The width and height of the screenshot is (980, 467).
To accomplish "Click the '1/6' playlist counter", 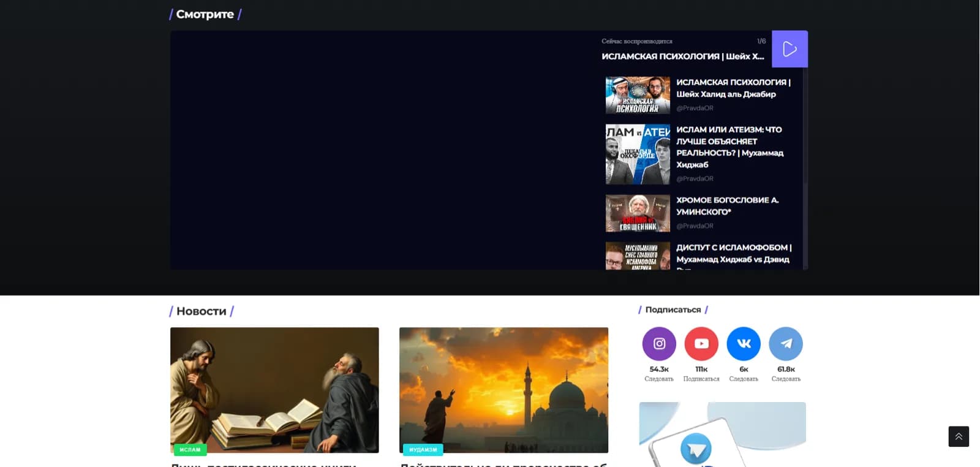I will pos(761,41).
